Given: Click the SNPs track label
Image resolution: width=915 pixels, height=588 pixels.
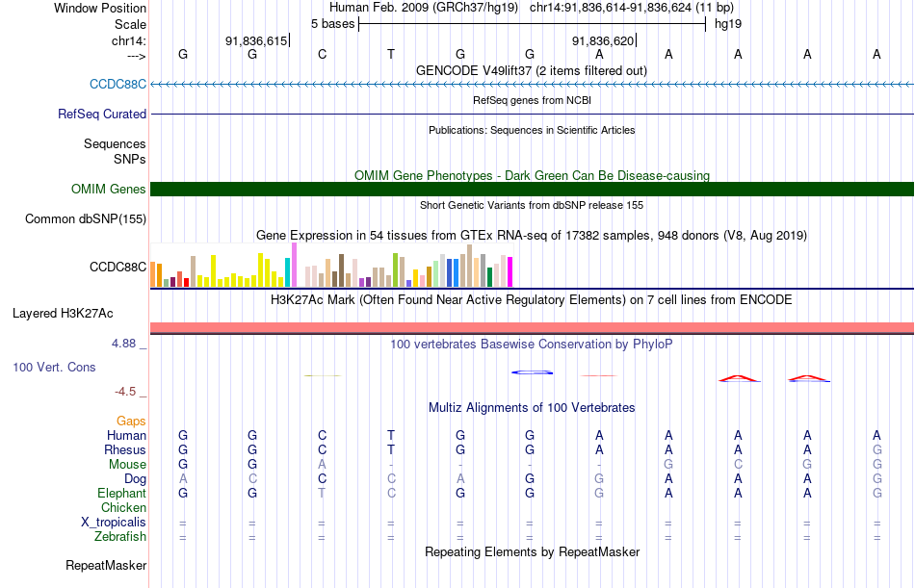Looking at the screenshot, I should (x=130, y=159).
